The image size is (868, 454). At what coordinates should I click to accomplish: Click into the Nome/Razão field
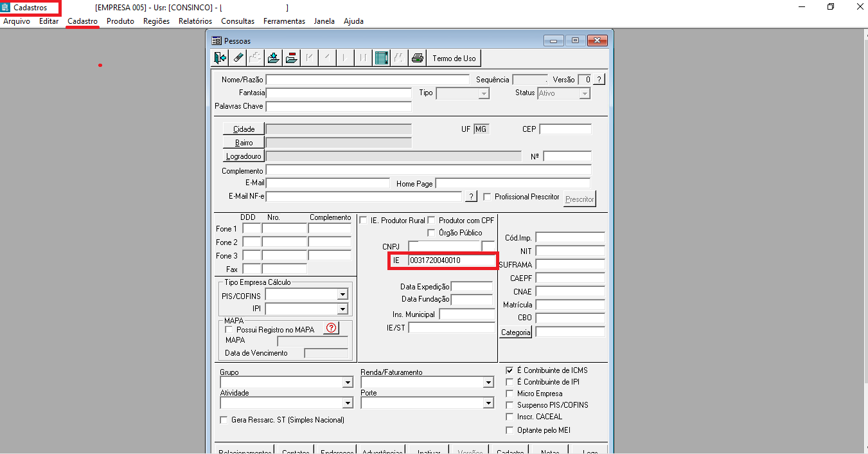[368, 80]
